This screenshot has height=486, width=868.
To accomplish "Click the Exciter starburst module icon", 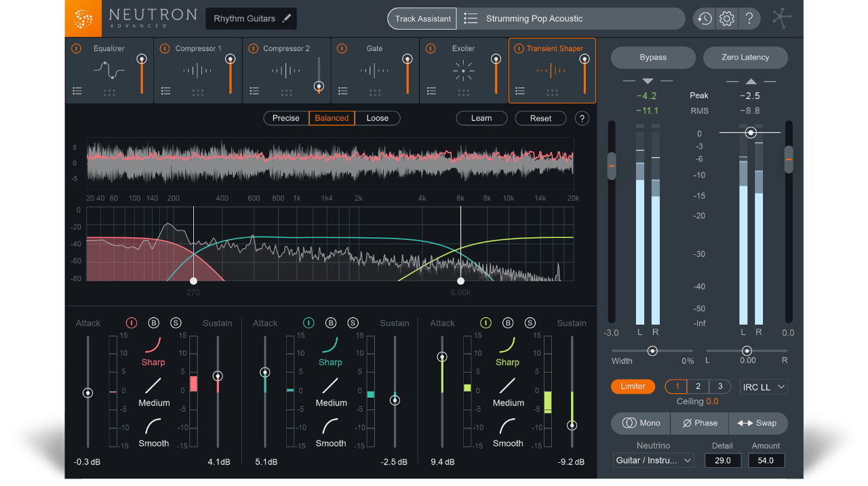I will point(464,70).
